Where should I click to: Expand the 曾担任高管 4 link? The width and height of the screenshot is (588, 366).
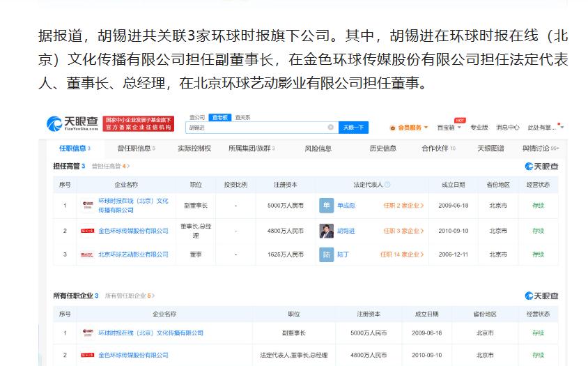111,166
